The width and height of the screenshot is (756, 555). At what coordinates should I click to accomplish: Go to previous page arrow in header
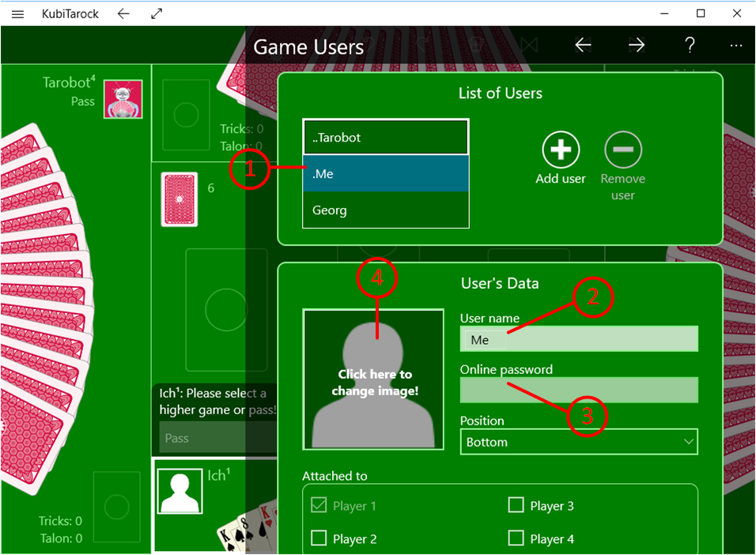[583, 46]
